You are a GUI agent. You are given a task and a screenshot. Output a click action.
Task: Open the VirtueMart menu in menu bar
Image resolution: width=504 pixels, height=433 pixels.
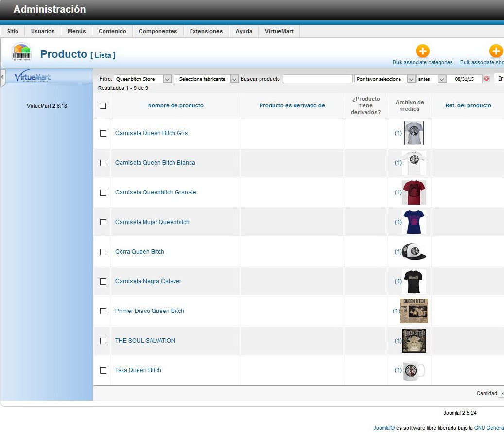(x=279, y=31)
